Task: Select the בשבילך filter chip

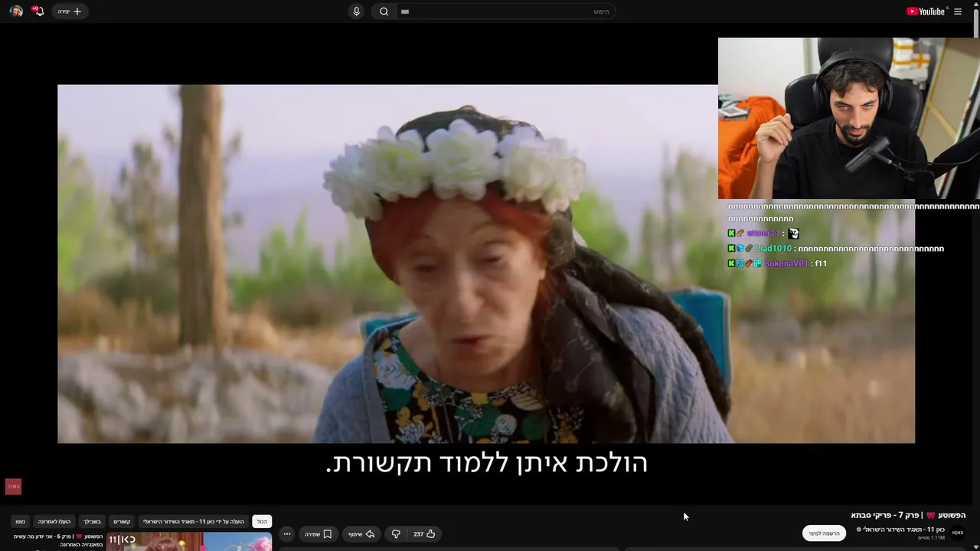Action: [92, 522]
